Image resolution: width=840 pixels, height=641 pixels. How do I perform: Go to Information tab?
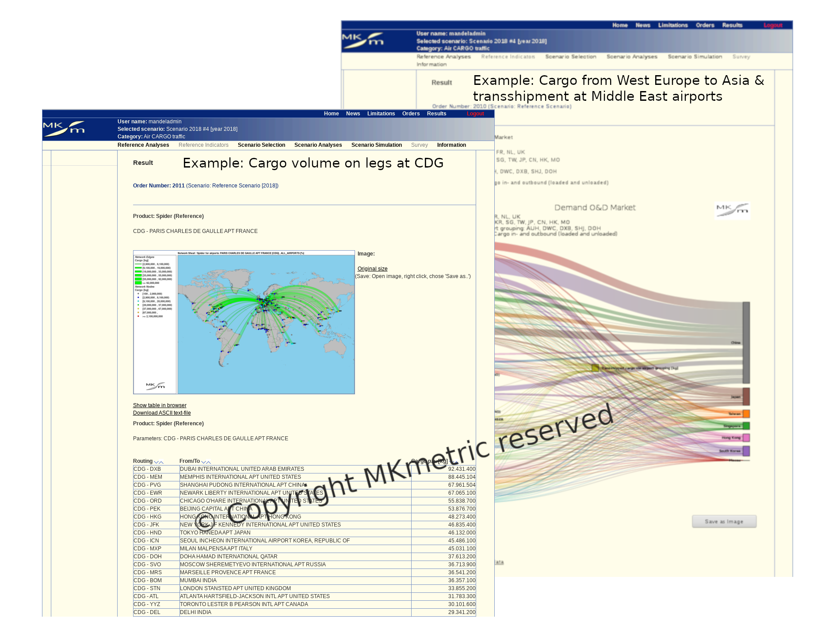[x=451, y=145]
